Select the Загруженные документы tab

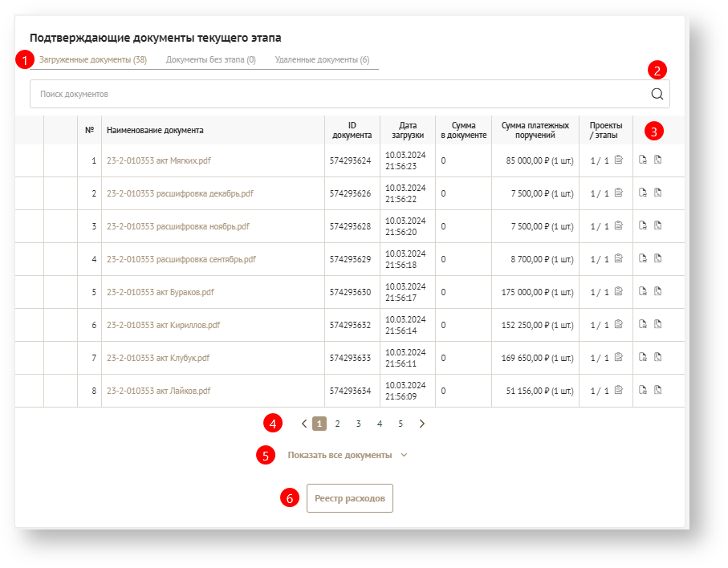click(92, 60)
